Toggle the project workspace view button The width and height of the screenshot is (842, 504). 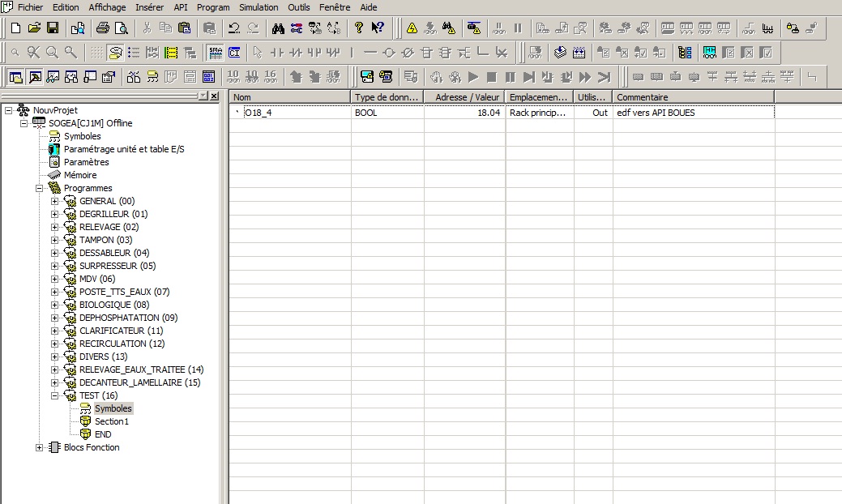(16, 77)
